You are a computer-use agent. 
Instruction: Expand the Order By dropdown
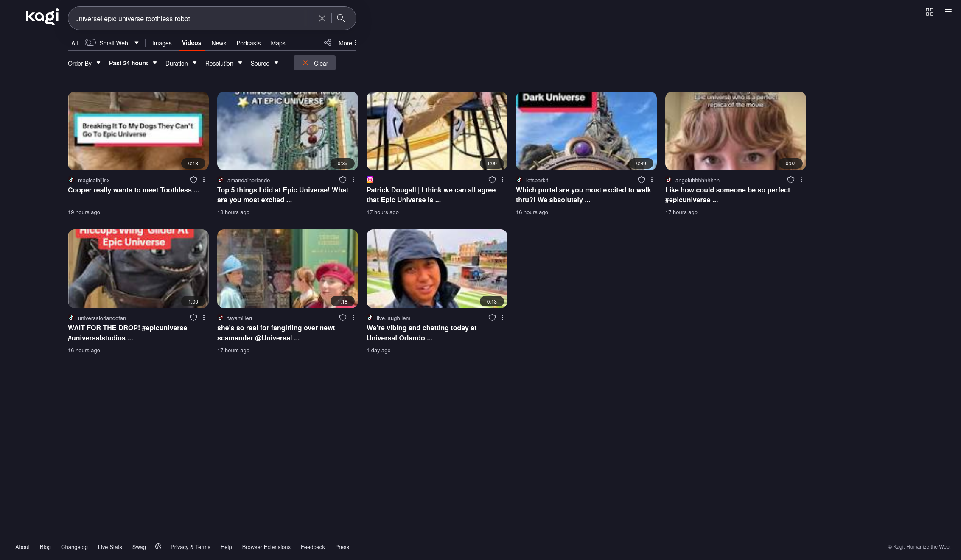click(84, 63)
